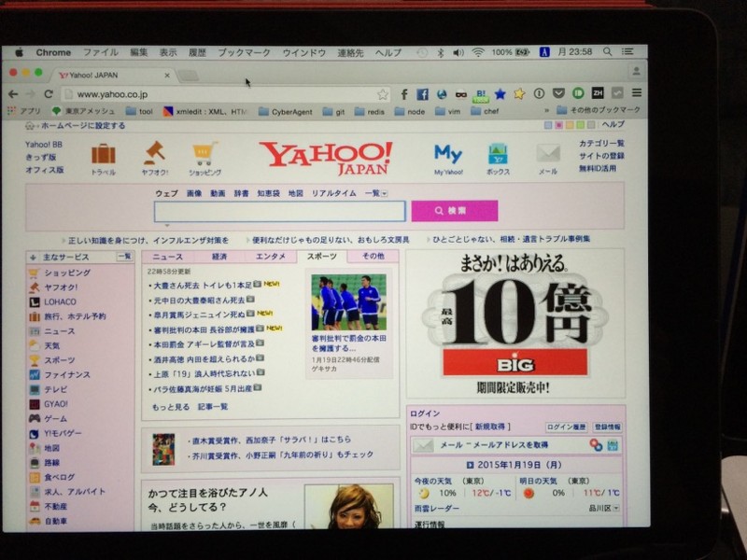Viewport: 747px width, 560px height.
Task: Open the Yahoo Auctions gavel icon
Action: pos(155,153)
